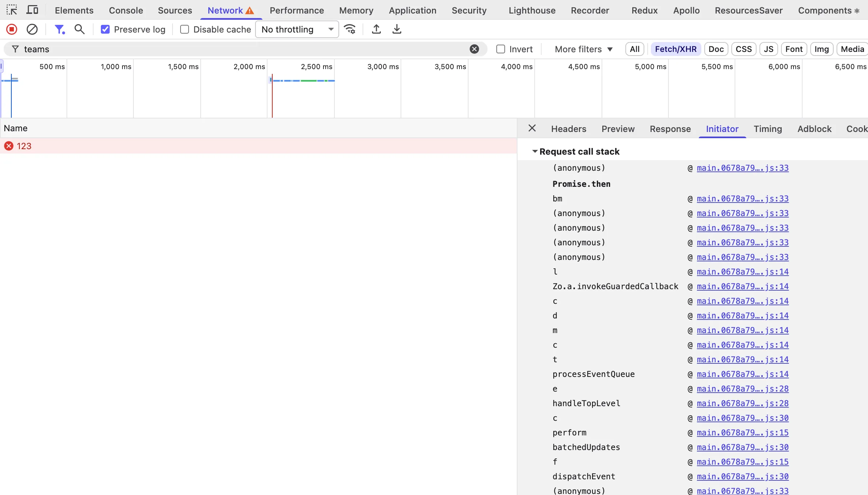This screenshot has height=495, width=868.
Task: Switch to the Response tab
Action: (670, 129)
